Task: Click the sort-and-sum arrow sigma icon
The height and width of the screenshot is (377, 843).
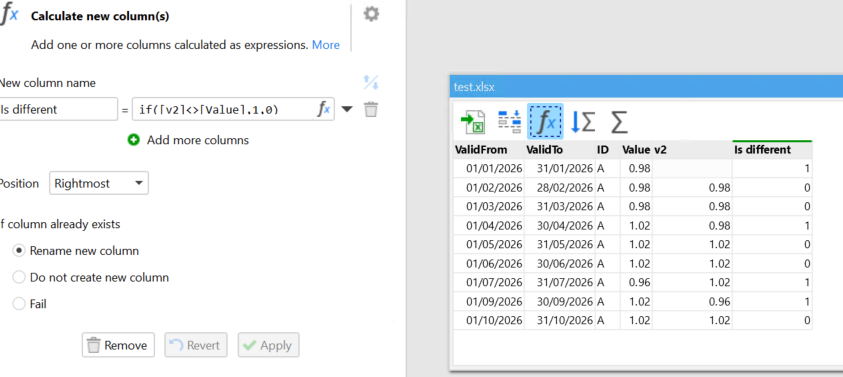Action: (583, 122)
